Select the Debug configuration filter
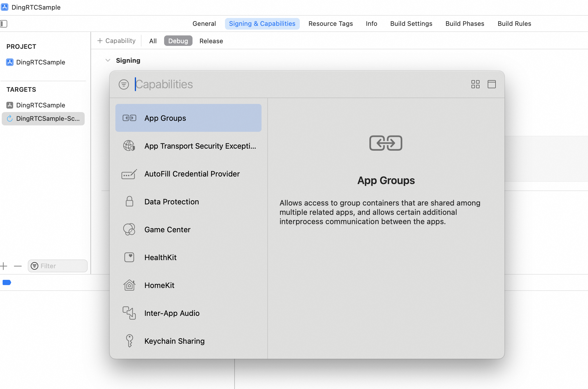This screenshot has height=389, width=588. tap(178, 41)
